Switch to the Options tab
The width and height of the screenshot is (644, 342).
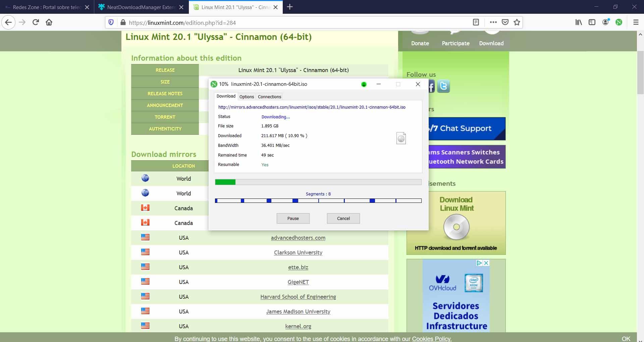(x=247, y=97)
